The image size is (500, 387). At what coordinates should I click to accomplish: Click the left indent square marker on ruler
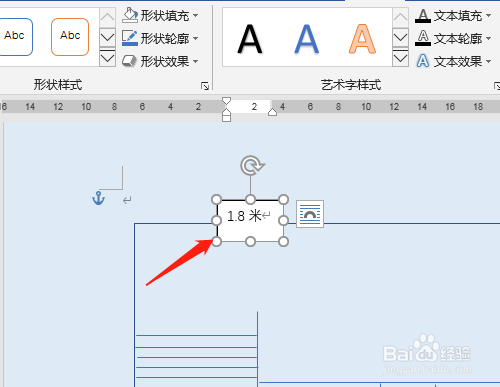[x=226, y=118]
